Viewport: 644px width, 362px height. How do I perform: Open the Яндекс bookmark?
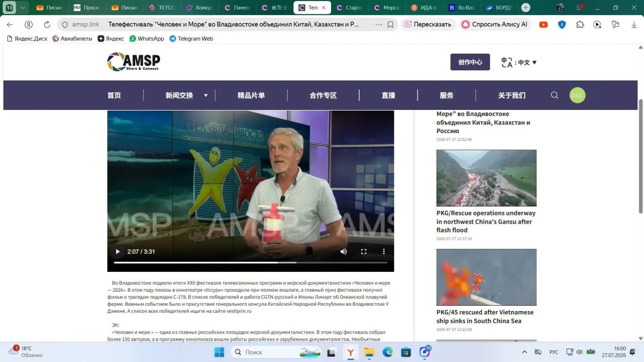111,39
